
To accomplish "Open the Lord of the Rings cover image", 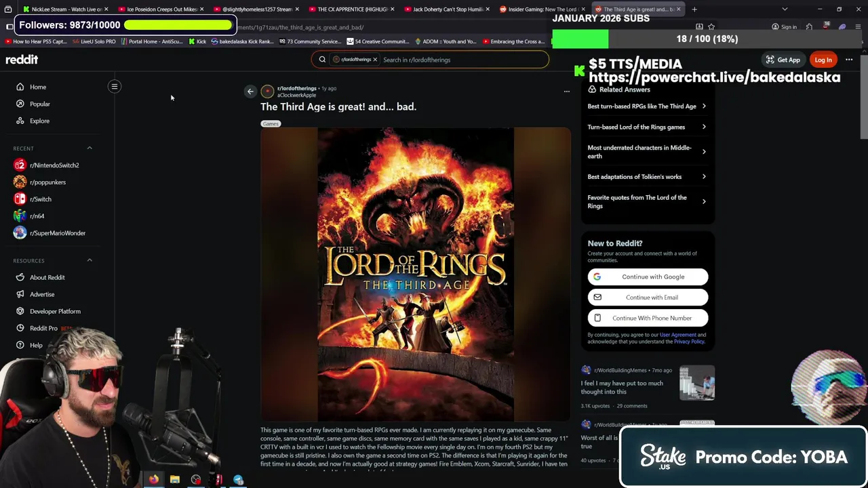I will [x=416, y=274].
